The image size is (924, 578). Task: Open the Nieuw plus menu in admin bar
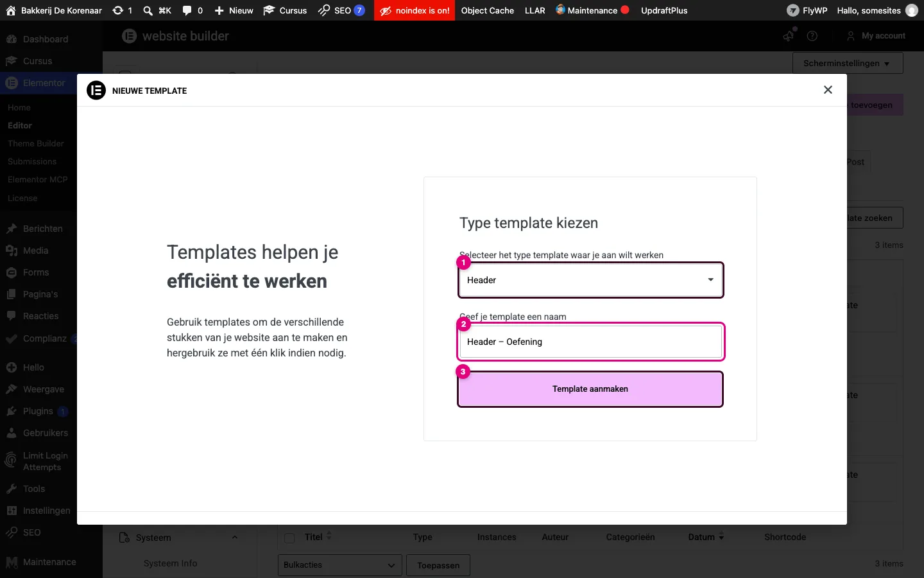(234, 10)
